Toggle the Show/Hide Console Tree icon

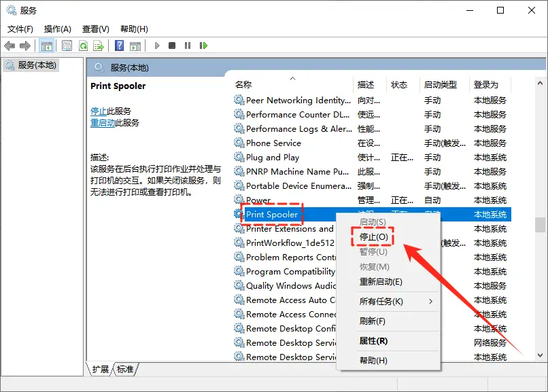pyautogui.click(x=47, y=46)
